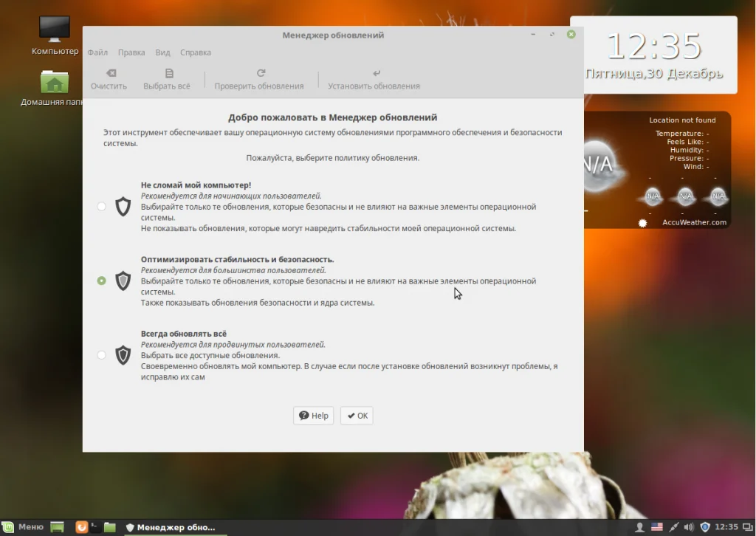Click the Установить обновления toolbar icon
The width and height of the screenshot is (756, 536).
click(x=374, y=74)
